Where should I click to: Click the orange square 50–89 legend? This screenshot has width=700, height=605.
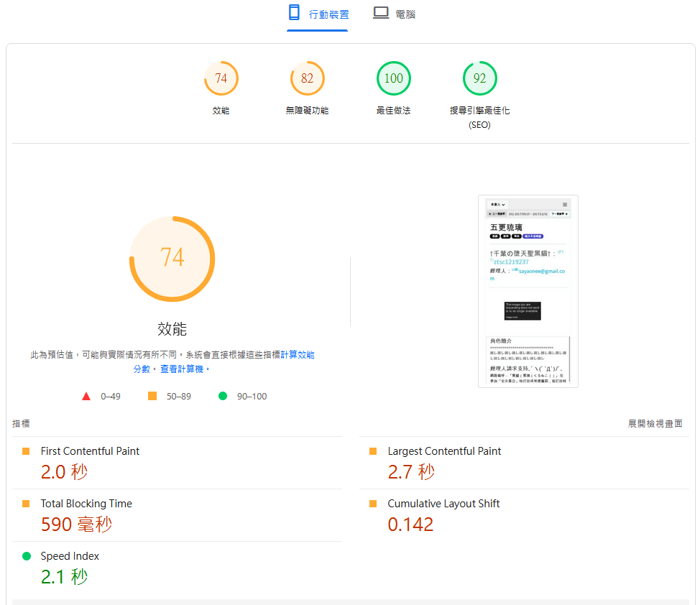(x=152, y=396)
